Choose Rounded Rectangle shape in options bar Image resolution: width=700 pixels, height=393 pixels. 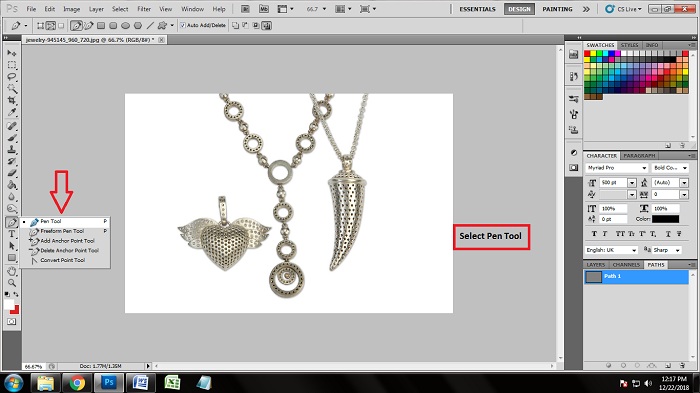[113, 26]
